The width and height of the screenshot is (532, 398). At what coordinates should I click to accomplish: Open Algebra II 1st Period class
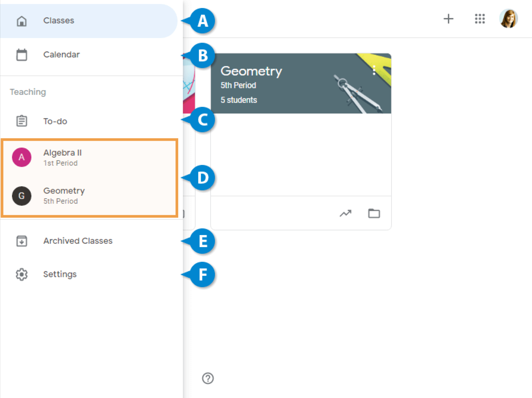tap(62, 157)
